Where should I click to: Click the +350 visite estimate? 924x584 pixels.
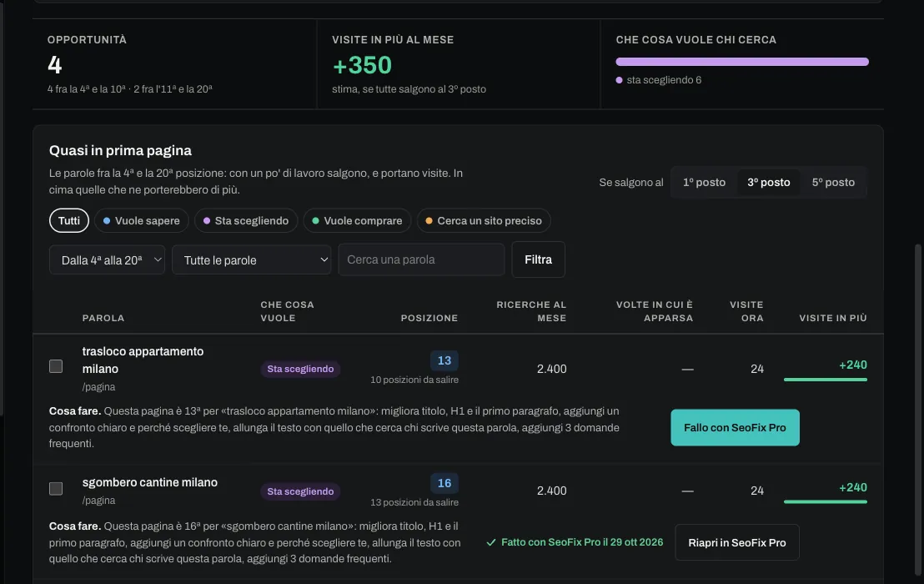point(362,65)
